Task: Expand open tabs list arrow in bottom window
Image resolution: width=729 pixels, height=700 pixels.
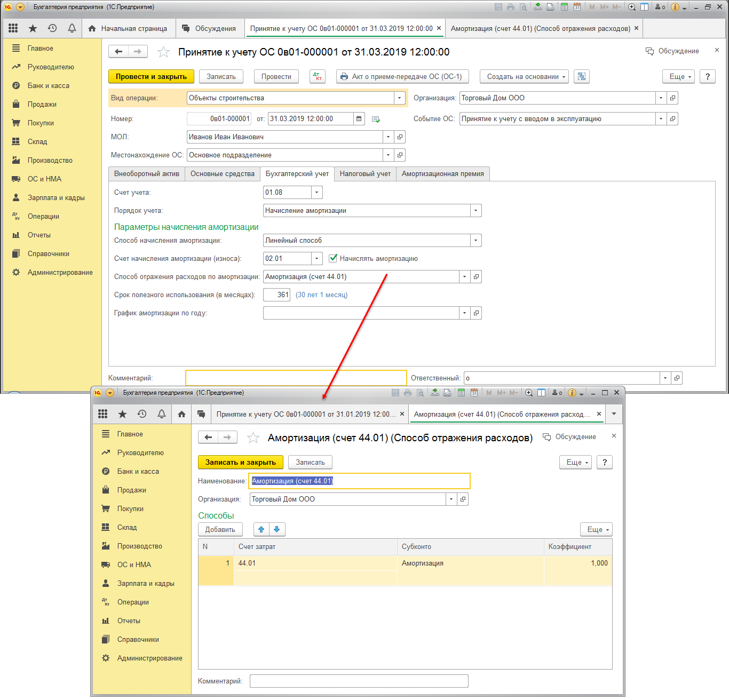Action: pos(614,414)
